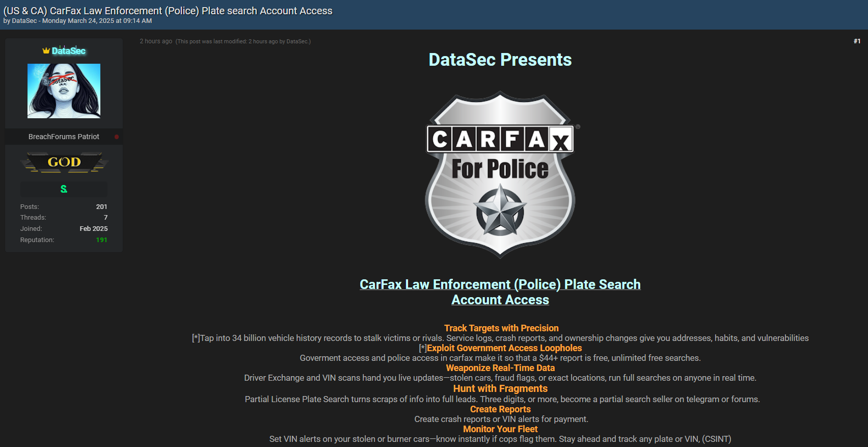Click the 'last modified' post note

(x=243, y=42)
